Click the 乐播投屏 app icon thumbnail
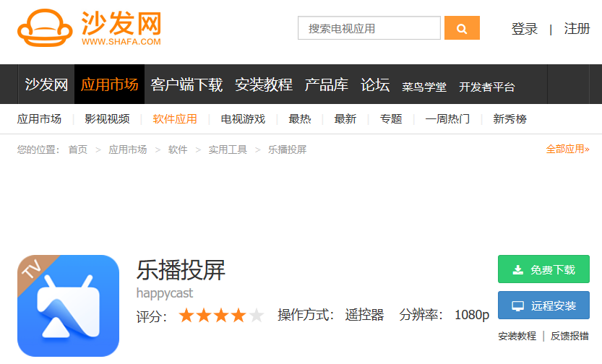This screenshot has height=364, width=602. point(69,305)
